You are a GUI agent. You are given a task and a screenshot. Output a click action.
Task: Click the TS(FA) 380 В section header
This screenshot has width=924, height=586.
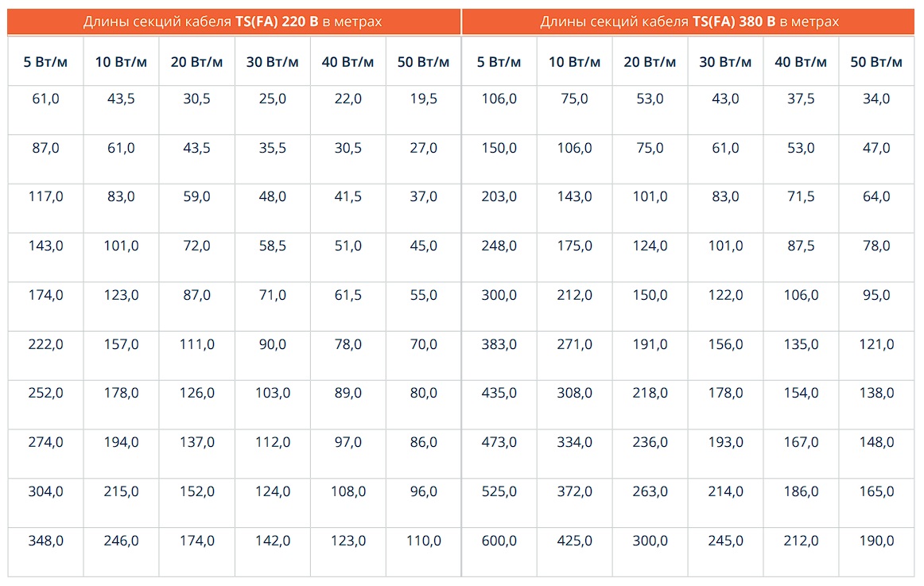(689, 21)
